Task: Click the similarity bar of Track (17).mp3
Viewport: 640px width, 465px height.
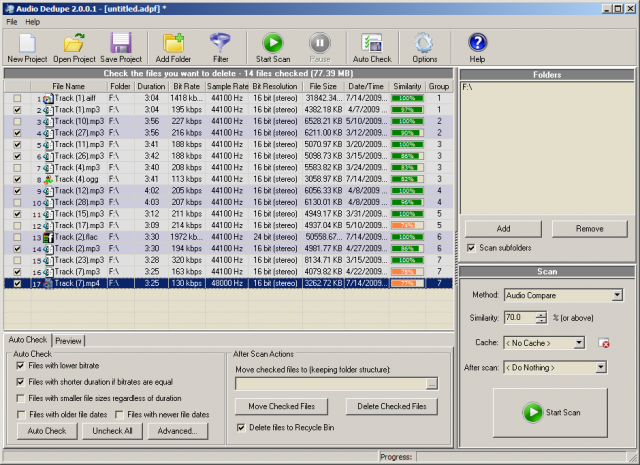Action: pyautogui.click(x=407, y=225)
